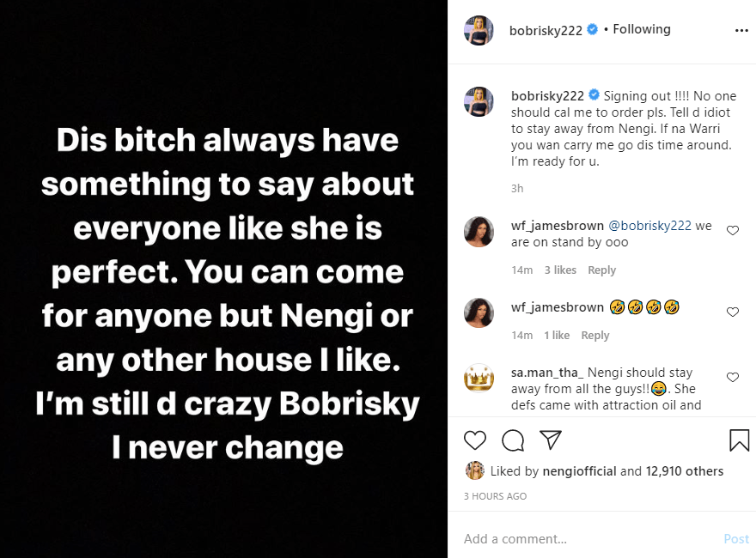Reply to the laughing emoji comment
The width and height of the screenshot is (756, 558).
click(594, 335)
